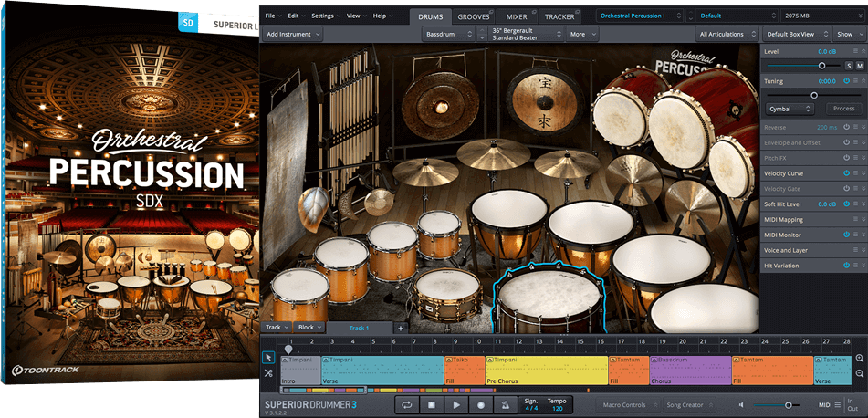The image size is (868, 418).
Task: Open the Edit menu
Action: (296, 16)
